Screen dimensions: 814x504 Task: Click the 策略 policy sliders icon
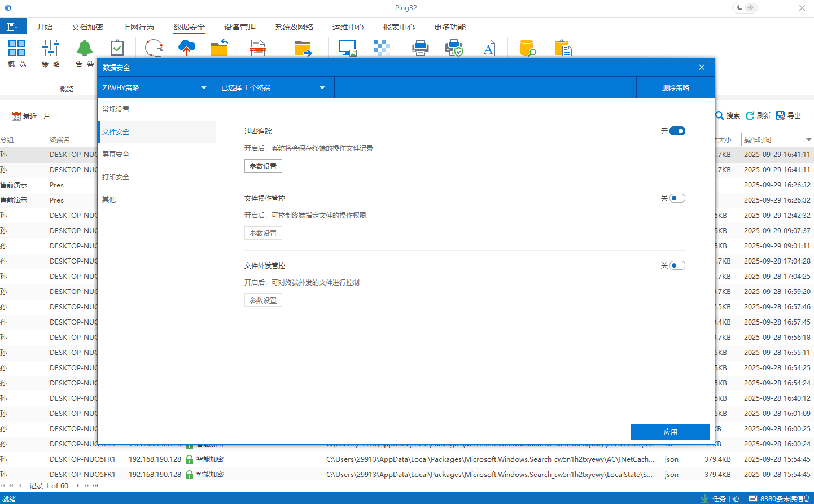pyautogui.click(x=51, y=49)
